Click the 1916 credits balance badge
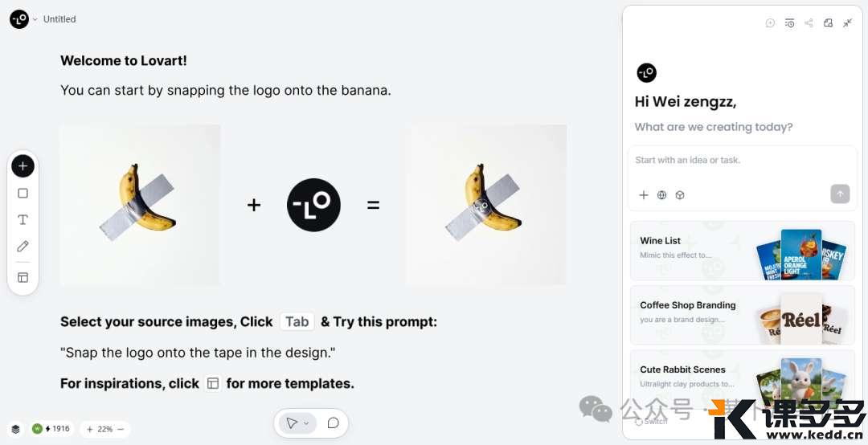This screenshot has height=445, width=868. point(51,429)
